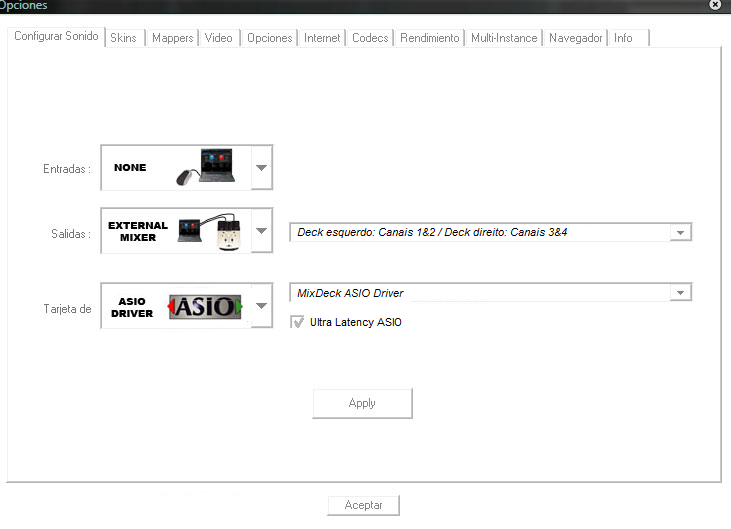The height and width of the screenshot is (529, 731).
Task: Toggle the Ultra Latency ASIO checkbox
Action: pyautogui.click(x=297, y=322)
